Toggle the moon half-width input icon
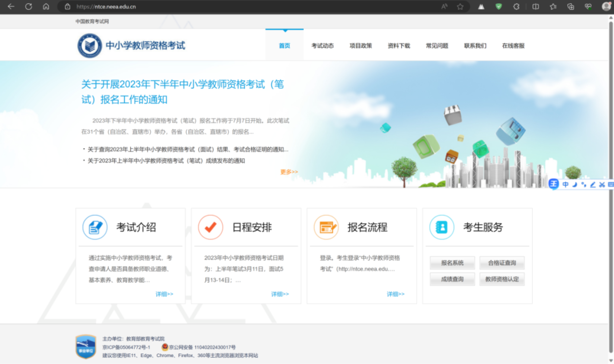The height and width of the screenshot is (364, 614). [575, 185]
